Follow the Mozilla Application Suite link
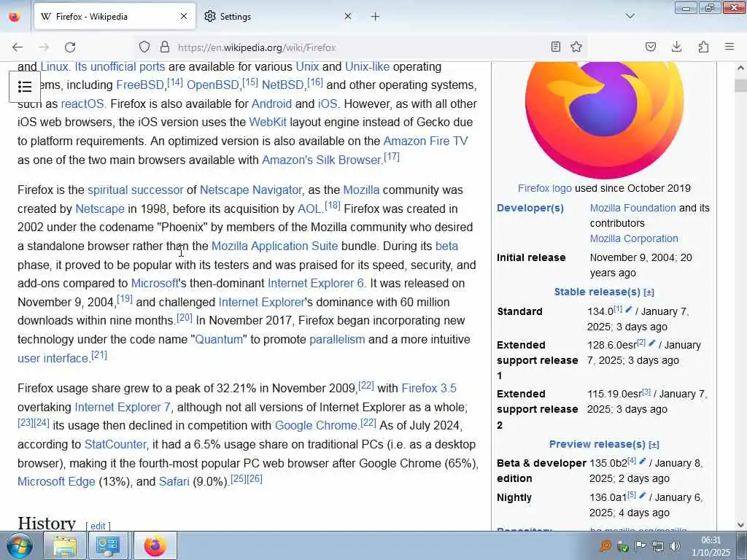 click(x=274, y=246)
